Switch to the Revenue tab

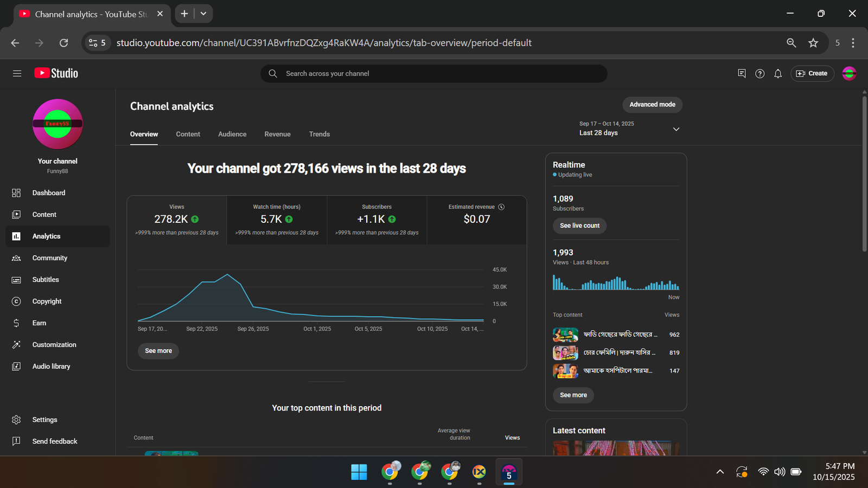[x=277, y=134]
